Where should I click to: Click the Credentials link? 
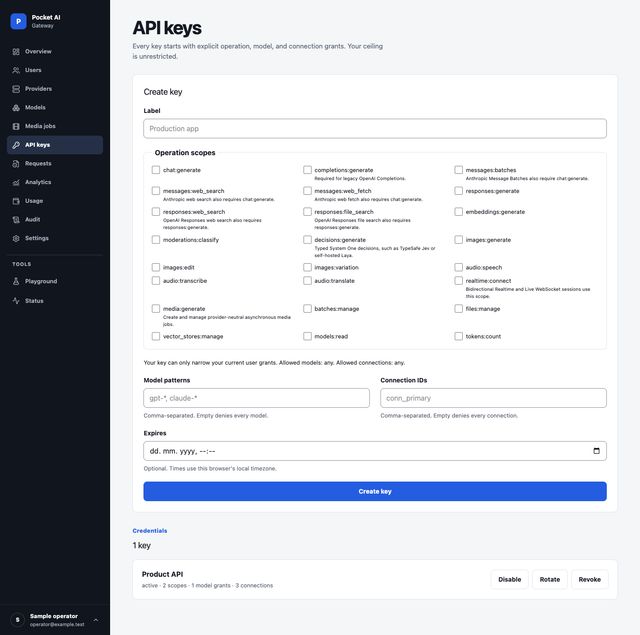tap(150, 531)
